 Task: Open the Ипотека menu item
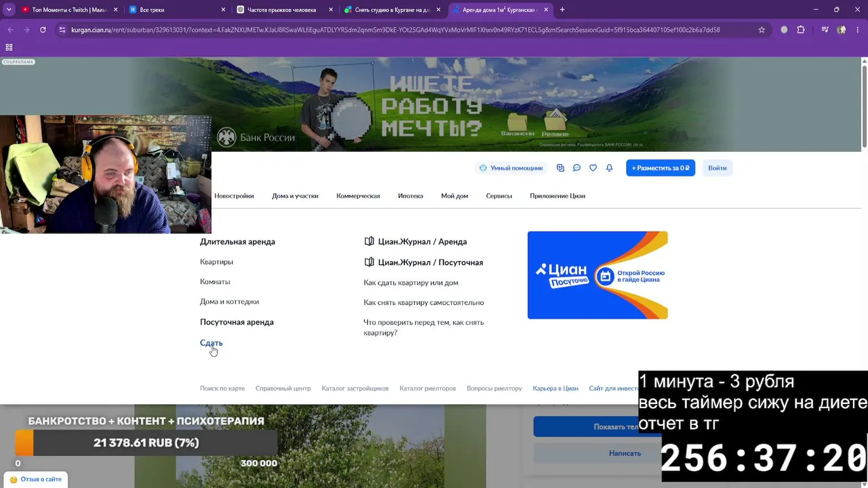pyautogui.click(x=410, y=196)
